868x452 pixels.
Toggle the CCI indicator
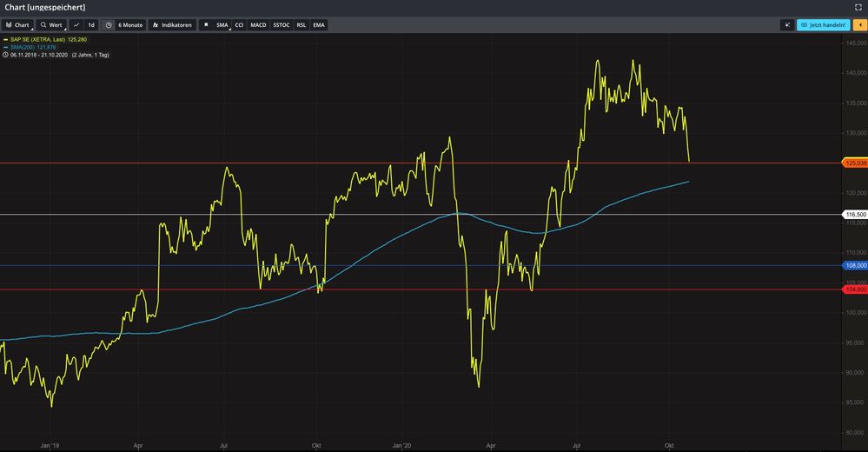click(x=239, y=25)
